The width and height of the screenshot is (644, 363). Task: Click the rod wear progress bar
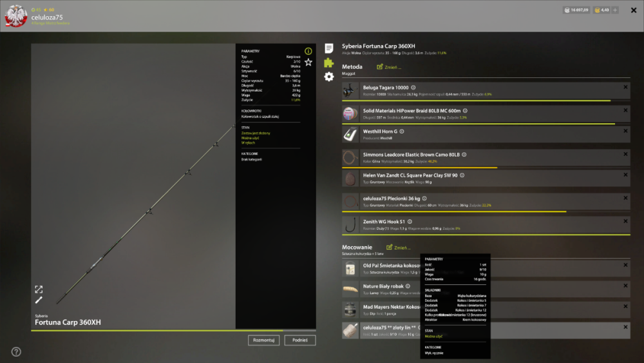[173, 330]
